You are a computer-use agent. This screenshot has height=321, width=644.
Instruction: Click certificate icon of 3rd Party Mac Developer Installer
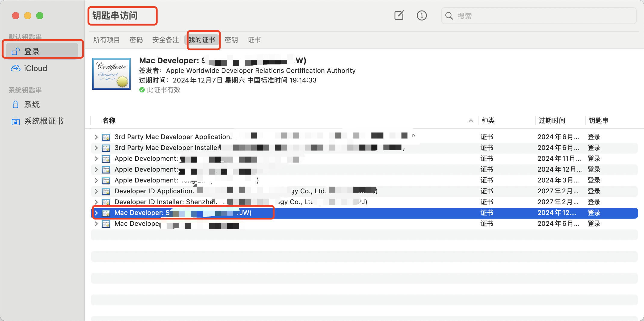tap(106, 148)
